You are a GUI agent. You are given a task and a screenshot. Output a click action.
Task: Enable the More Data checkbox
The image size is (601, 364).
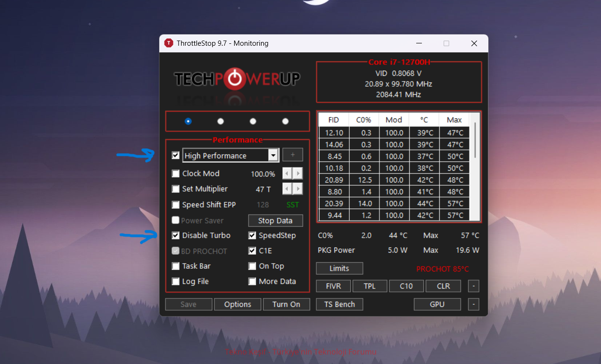point(252,281)
